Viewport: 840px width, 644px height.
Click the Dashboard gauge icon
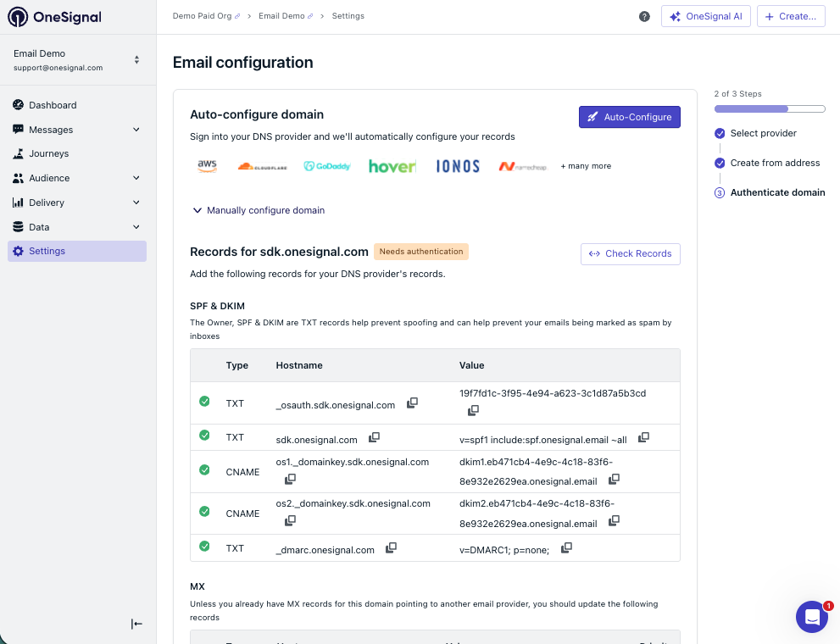point(18,105)
